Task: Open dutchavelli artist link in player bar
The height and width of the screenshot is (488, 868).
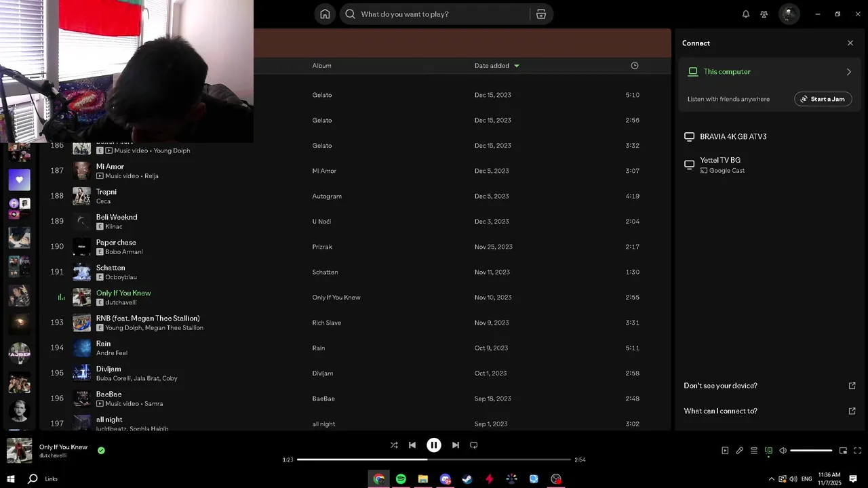Action: click(53, 455)
